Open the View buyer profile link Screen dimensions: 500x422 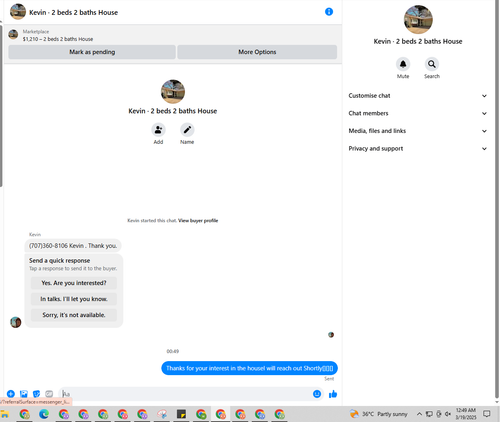point(198,220)
